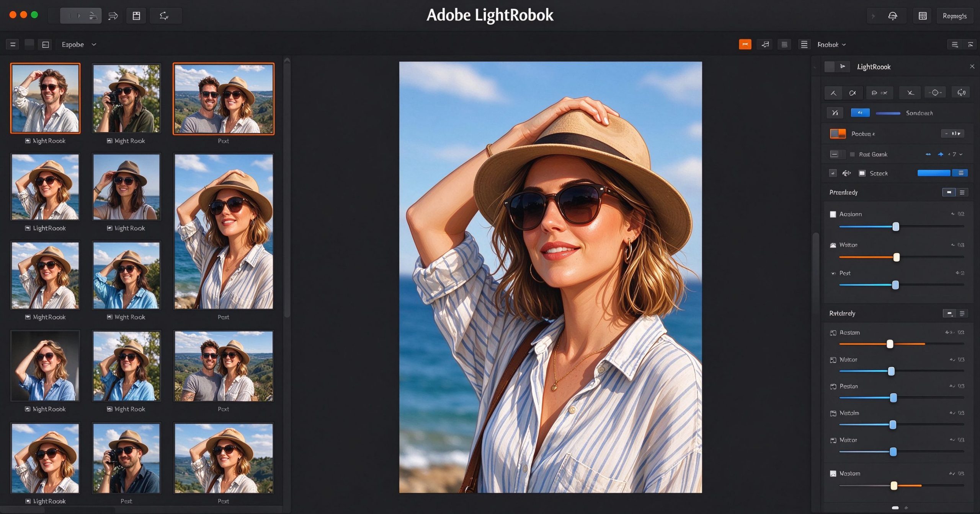
Task: Click the blue active button beside Sondoerh
Action: point(860,113)
